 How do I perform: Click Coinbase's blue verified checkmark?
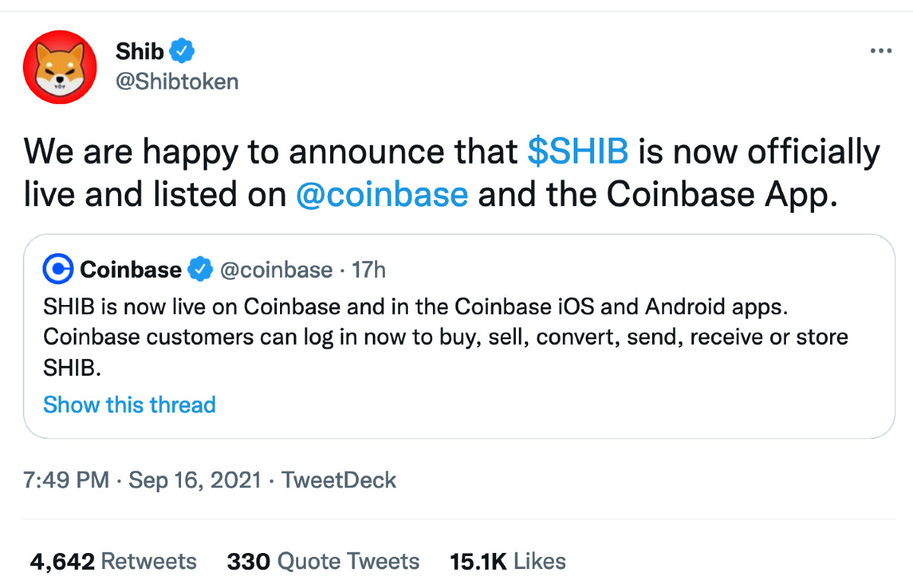[x=200, y=269]
